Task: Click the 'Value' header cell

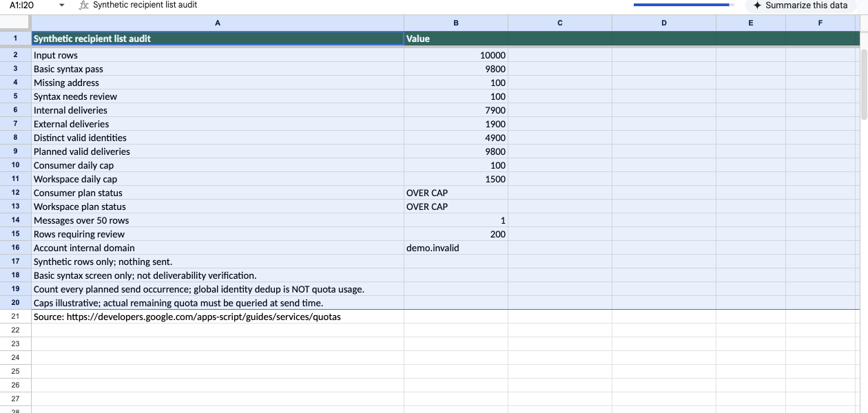Action: pyautogui.click(x=456, y=39)
